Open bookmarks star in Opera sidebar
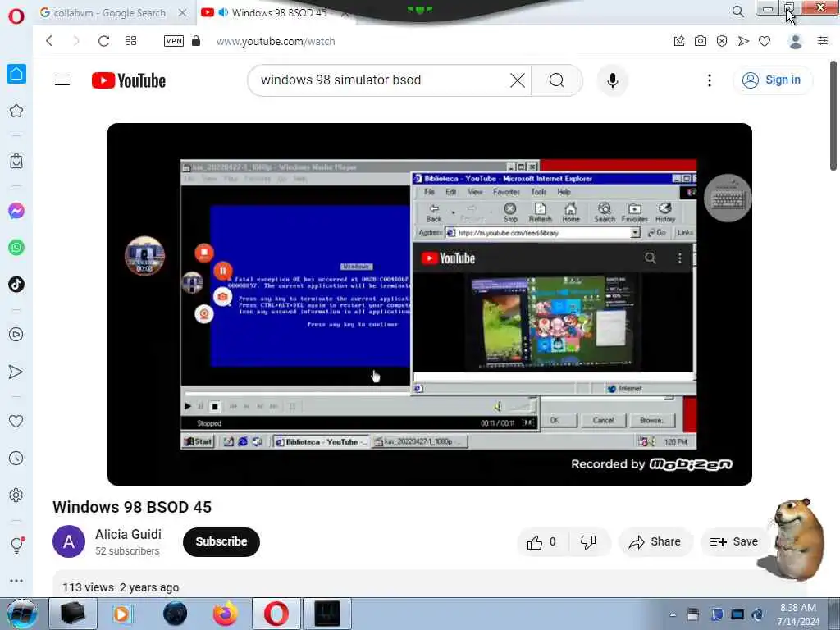 (16, 111)
